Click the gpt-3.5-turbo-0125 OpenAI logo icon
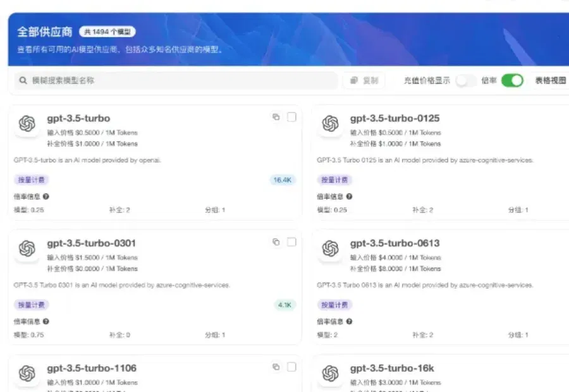The height and width of the screenshot is (392, 569). coord(330,123)
